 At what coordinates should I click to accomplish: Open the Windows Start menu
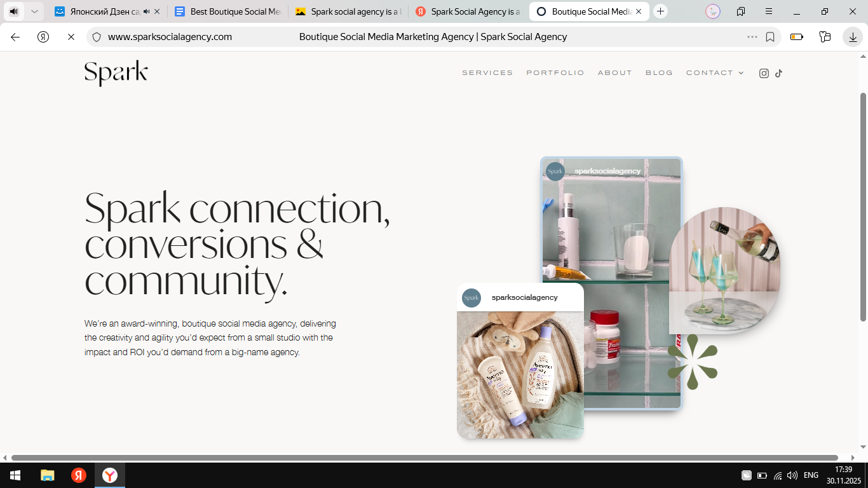click(x=15, y=475)
